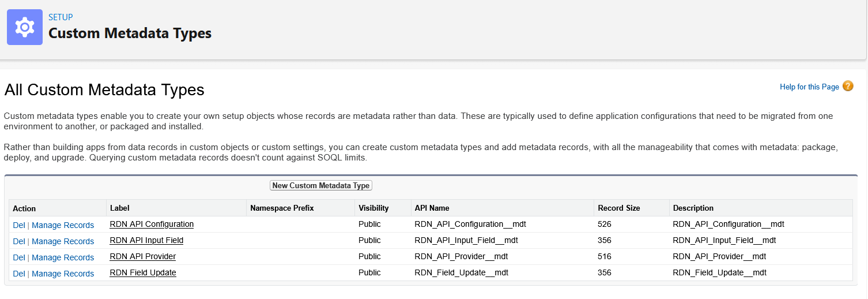Click the Record Size column header
The height and width of the screenshot is (299, 868).
[618, 208]
